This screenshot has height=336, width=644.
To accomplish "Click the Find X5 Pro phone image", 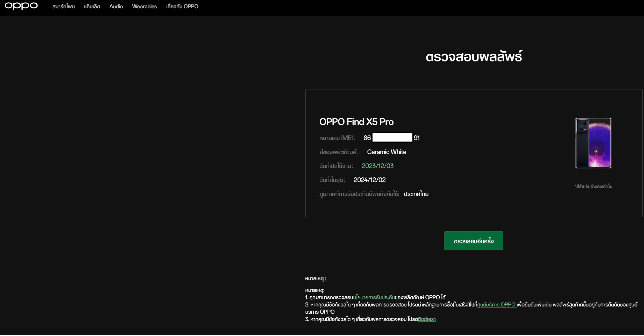I will (x=593, y=143).
